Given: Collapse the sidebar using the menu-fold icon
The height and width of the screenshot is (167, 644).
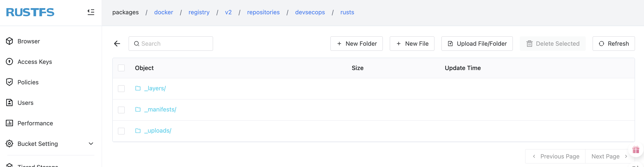Looking at the screenshot, I should pyautogui.click(x=91, y=12).
